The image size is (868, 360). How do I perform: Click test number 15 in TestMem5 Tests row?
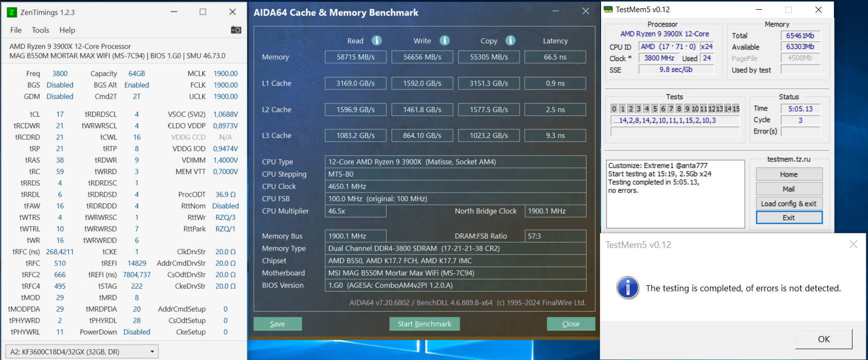pos(736,108)
